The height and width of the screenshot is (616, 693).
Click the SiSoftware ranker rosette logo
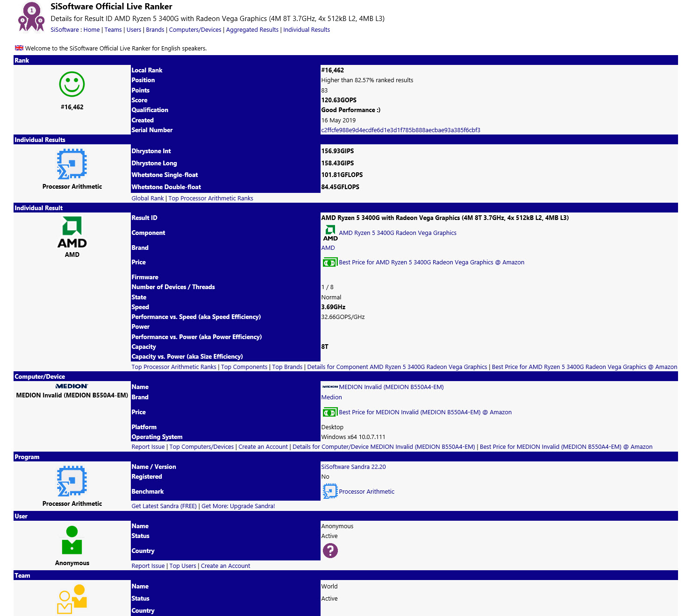(x=31, y=17)
